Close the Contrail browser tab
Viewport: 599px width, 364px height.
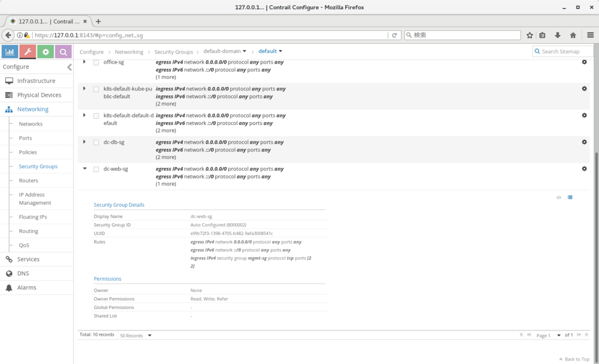pyautogui.click(x=85, y=22)
